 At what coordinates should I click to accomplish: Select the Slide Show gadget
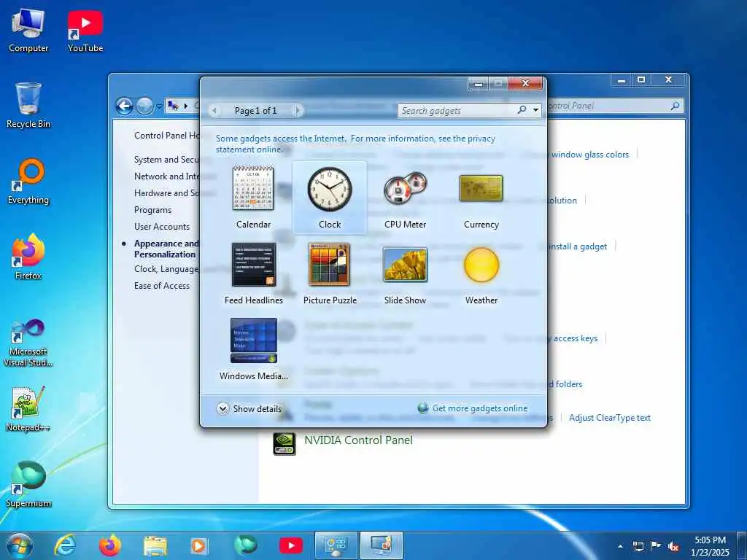(406, 273)
